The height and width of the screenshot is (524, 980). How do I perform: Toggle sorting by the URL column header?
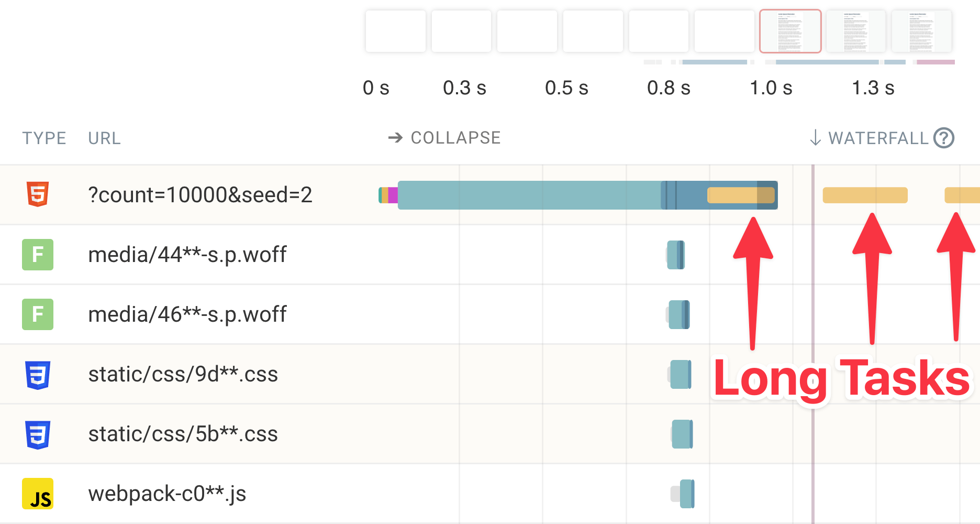104,138
